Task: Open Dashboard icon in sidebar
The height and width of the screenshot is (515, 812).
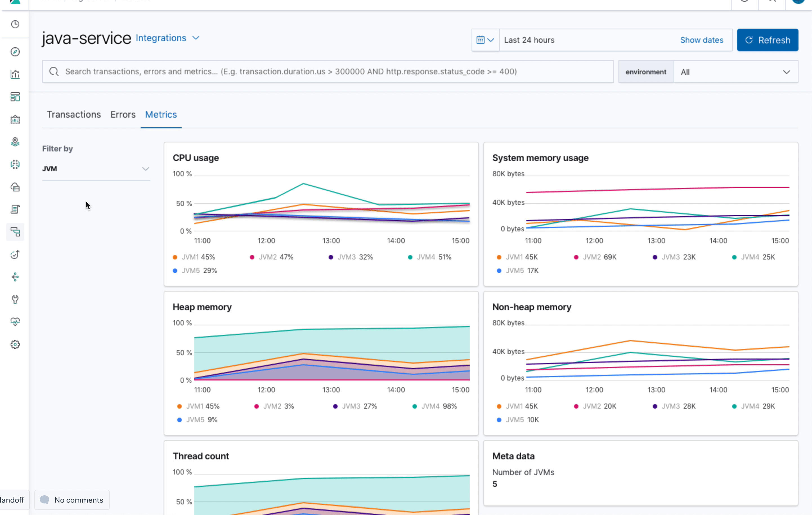Action: coord(15,97)
